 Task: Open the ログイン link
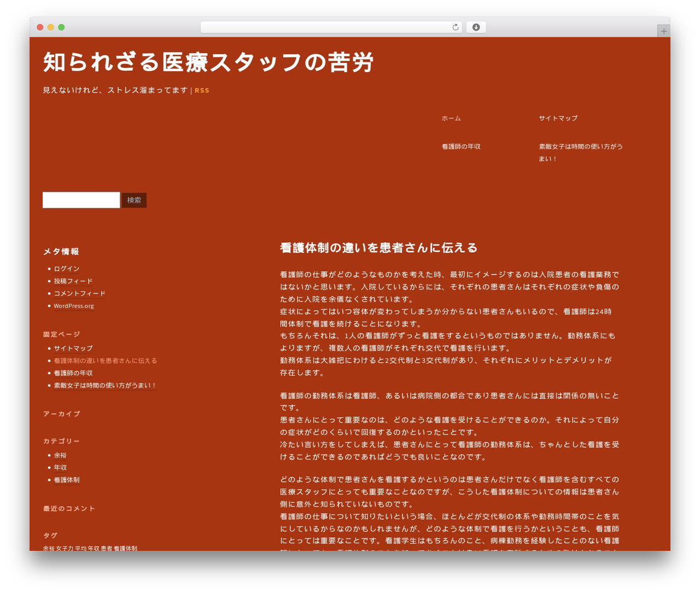click(x=67, y=269)
